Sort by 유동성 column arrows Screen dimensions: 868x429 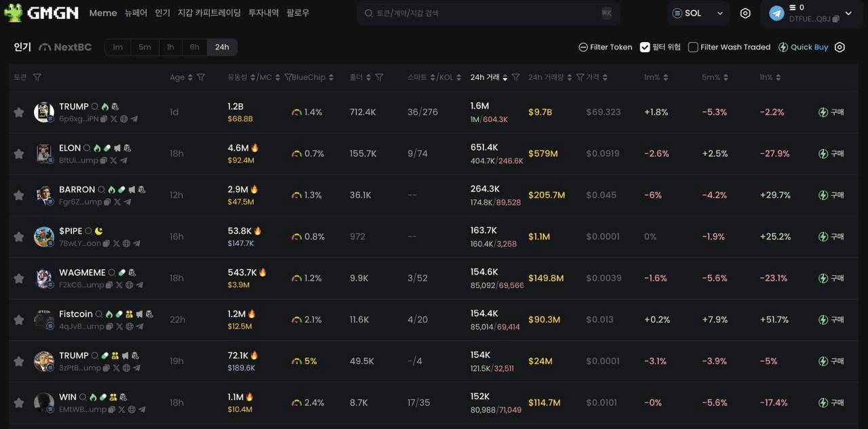coord(253,77)
